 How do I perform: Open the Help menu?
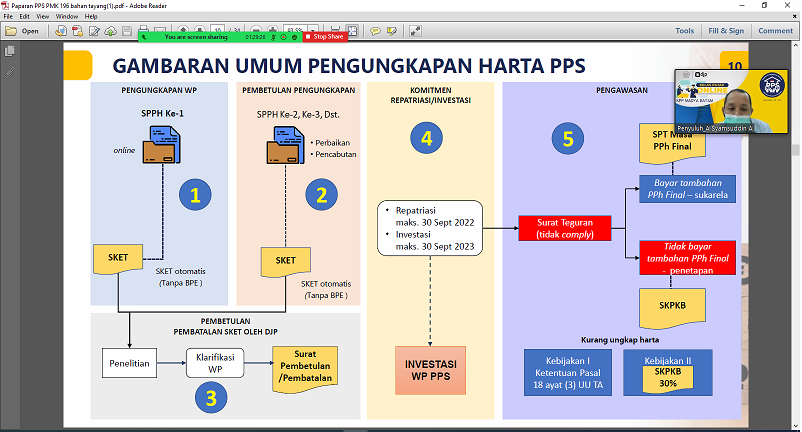click(92, 17)
